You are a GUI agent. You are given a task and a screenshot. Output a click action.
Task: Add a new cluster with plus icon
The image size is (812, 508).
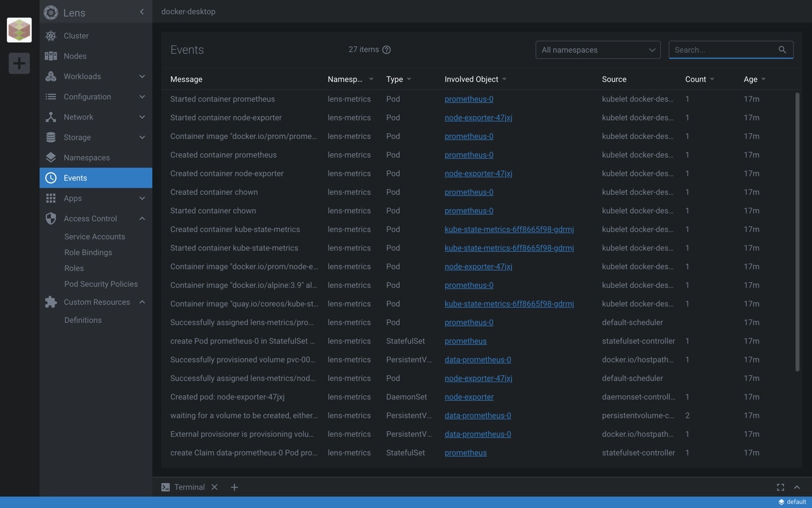19,63
